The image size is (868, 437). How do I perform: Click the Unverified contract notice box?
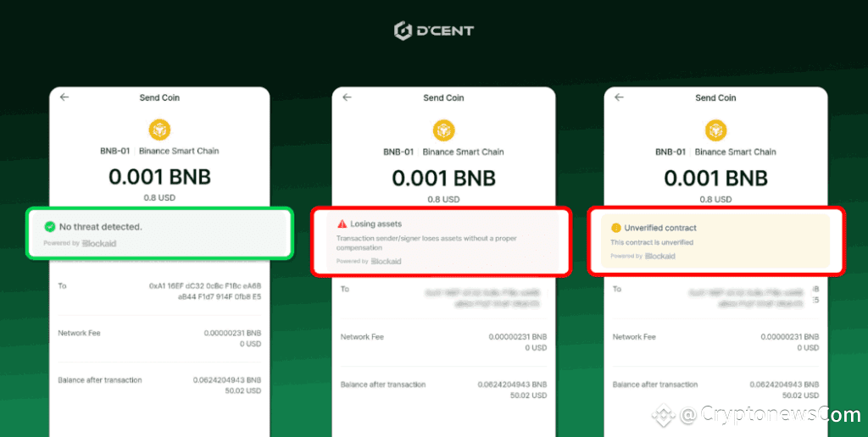[715, 241]
